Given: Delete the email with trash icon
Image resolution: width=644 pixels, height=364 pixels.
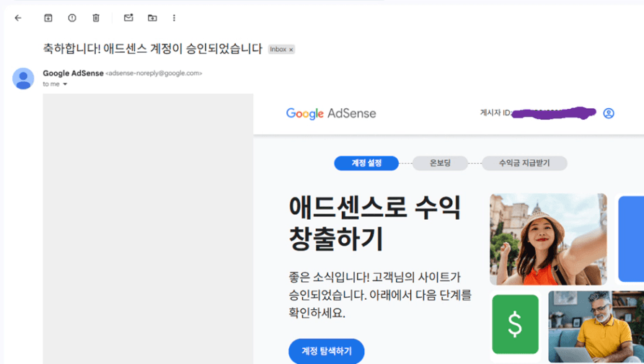Looking at the screenshot, I should (x=96, y=18).
